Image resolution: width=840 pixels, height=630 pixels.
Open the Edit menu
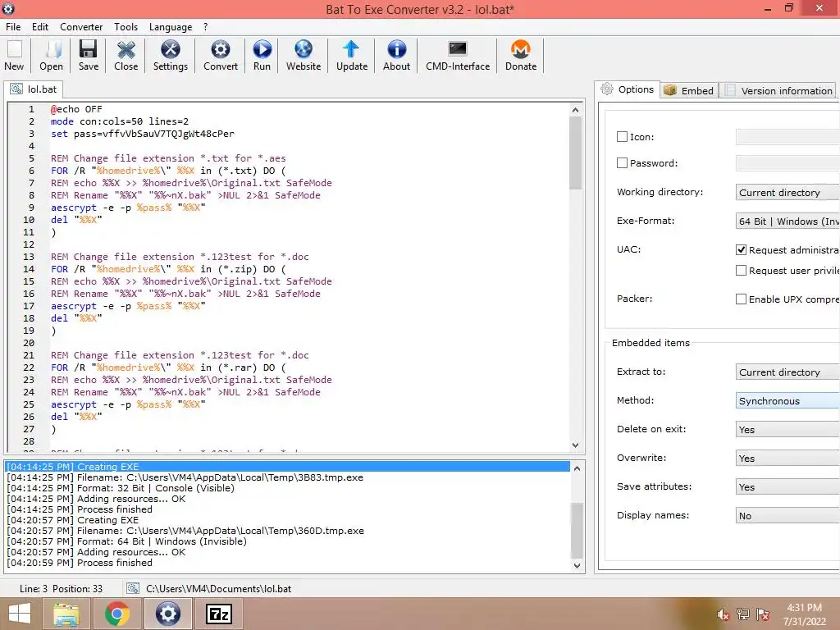tap(40, 27)
